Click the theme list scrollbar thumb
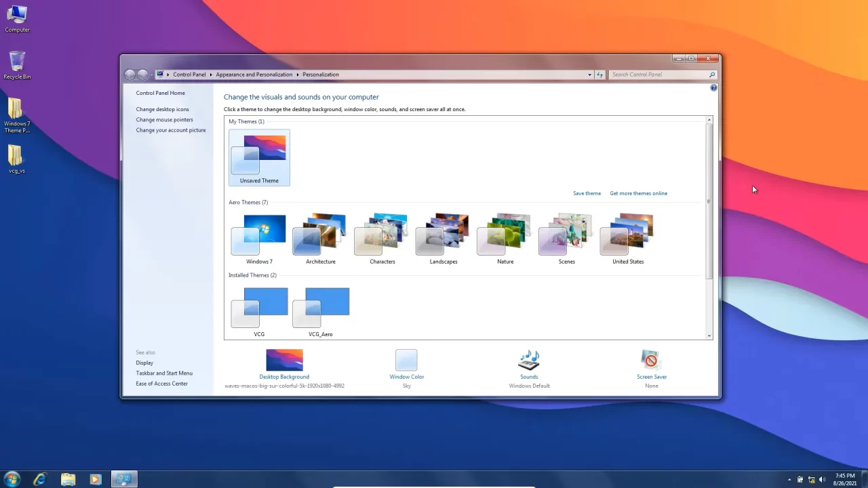This screenshot has height=488, width=868. click(709, 201)
